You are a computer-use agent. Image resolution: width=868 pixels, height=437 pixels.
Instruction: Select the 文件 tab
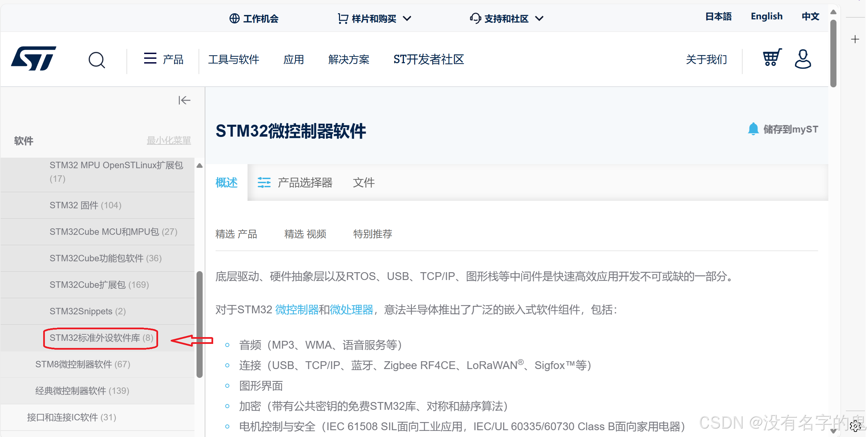(x=364, y=182)
